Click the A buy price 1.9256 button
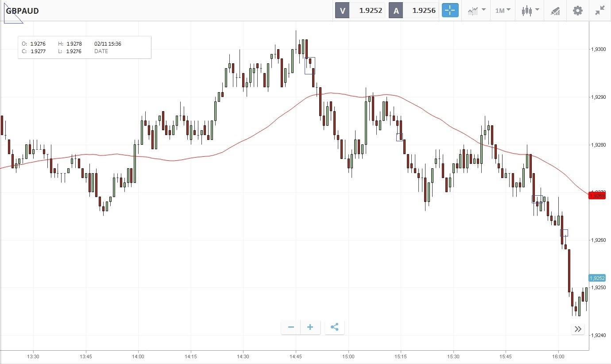 (413, 11)
